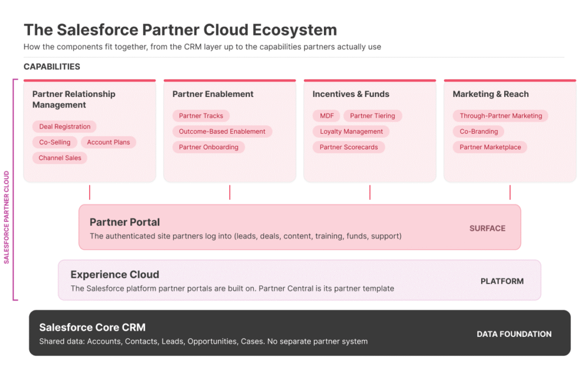The width and height of the screenshot is (588, 376).
Task: Click the Salesforce Core CRM heading
Action: [x=92, y=327]
